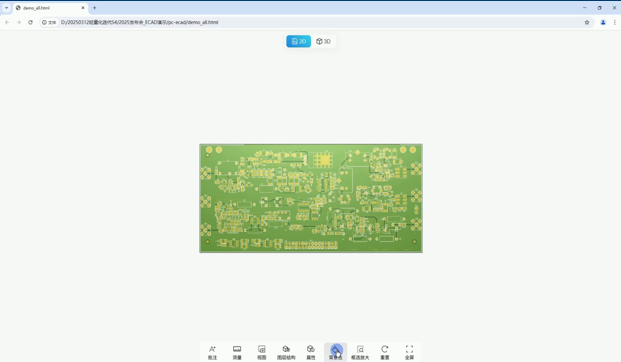This screenshot has width=621, height=362.
Task: Open a new browser tab
Action: [x=94, y=8]
